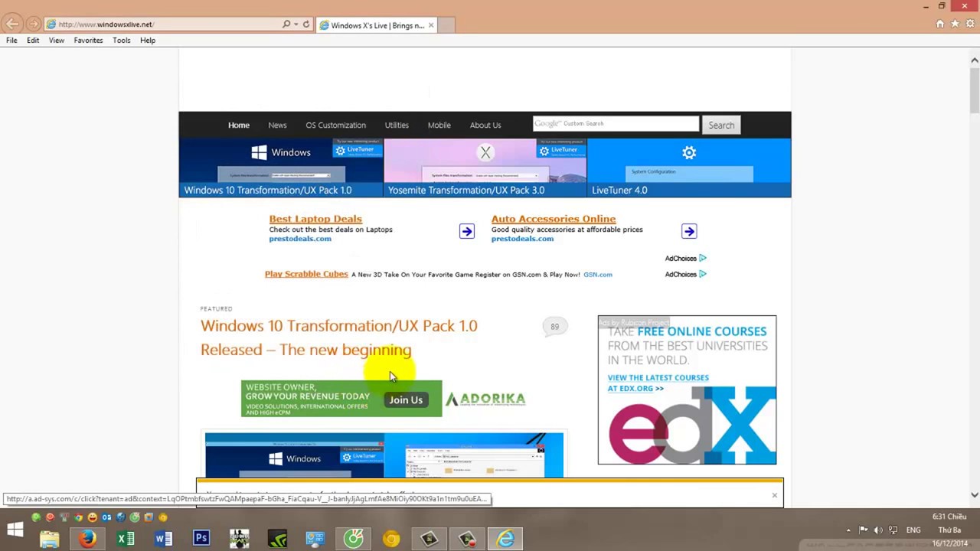Screen dimensions: 980x551
Task: Click the Best Laptop Deals ad link
Action: click(315, 219)
